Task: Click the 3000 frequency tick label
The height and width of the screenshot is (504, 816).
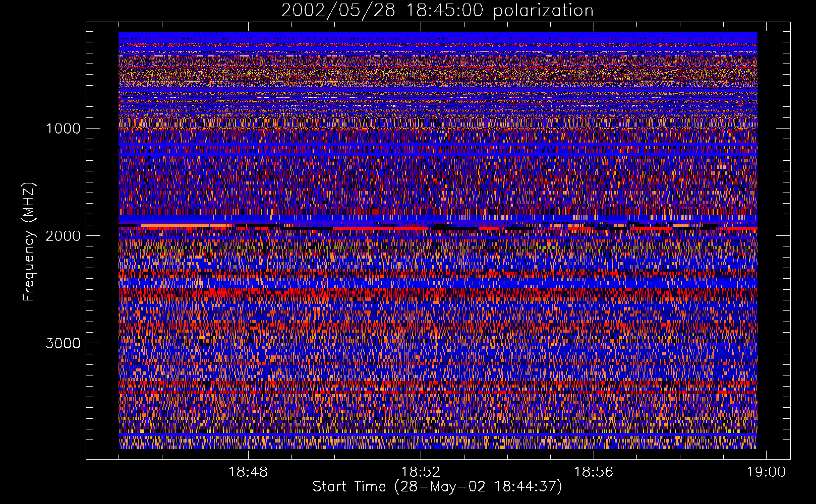Action: click(63, 343)
